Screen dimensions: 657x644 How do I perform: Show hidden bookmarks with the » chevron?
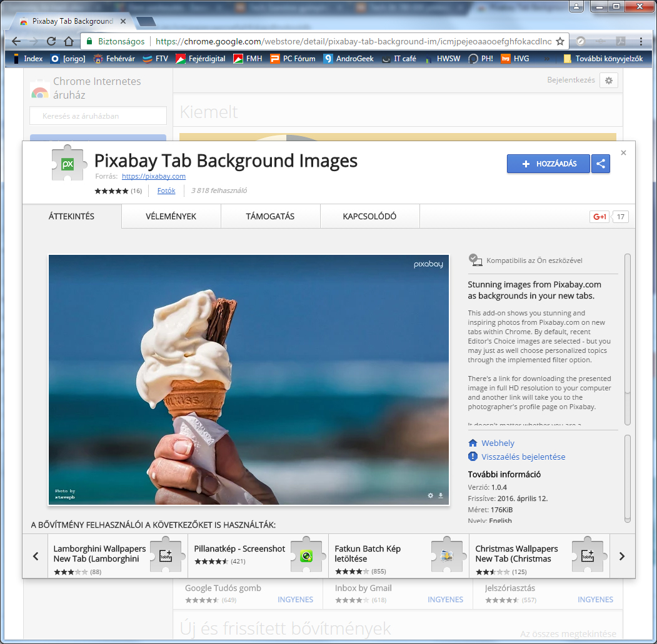(x=546, y=59)
